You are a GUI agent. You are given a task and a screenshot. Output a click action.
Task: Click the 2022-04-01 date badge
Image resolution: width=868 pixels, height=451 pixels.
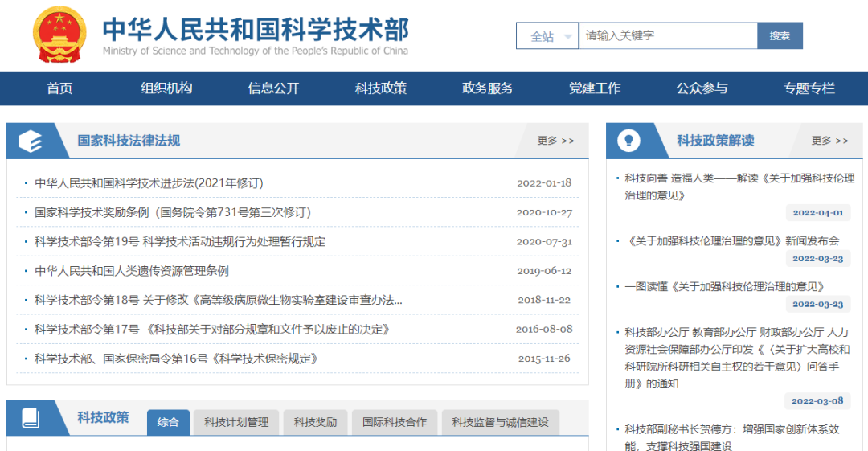[818, 213]
